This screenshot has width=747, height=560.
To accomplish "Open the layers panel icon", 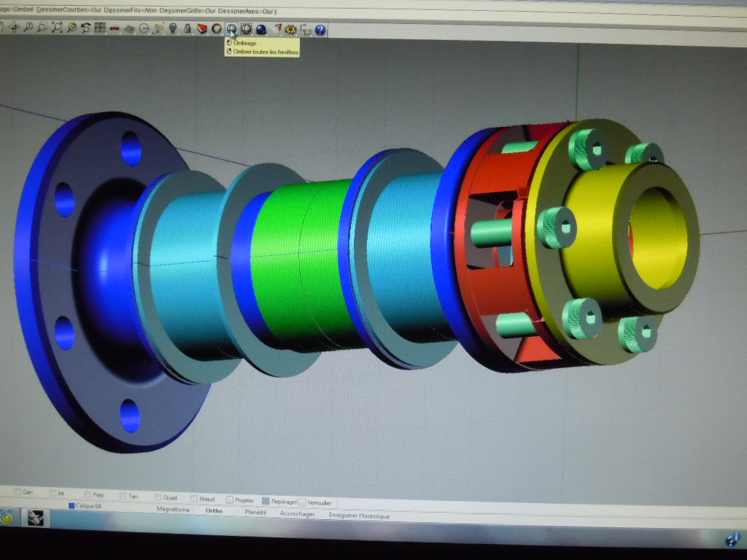I will pos(202,29).
